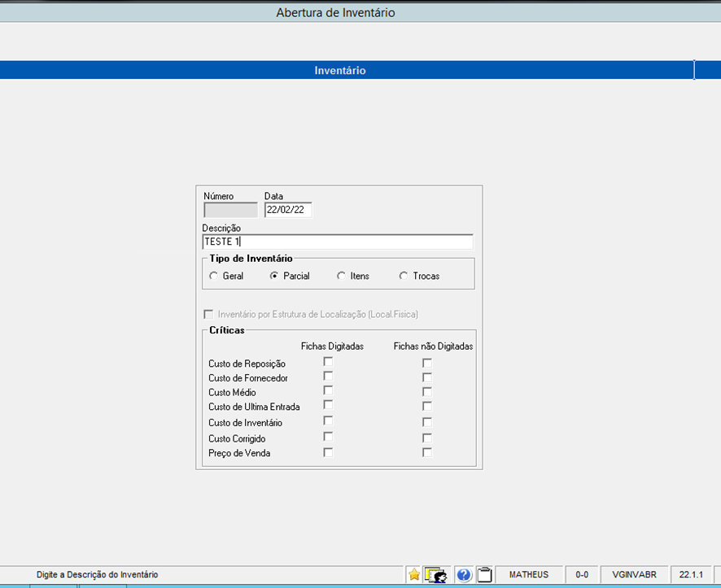Click the clipboard icon in status bar
Image resolution: width=721 pixels, height=588 pixels.
pos(485,574)
